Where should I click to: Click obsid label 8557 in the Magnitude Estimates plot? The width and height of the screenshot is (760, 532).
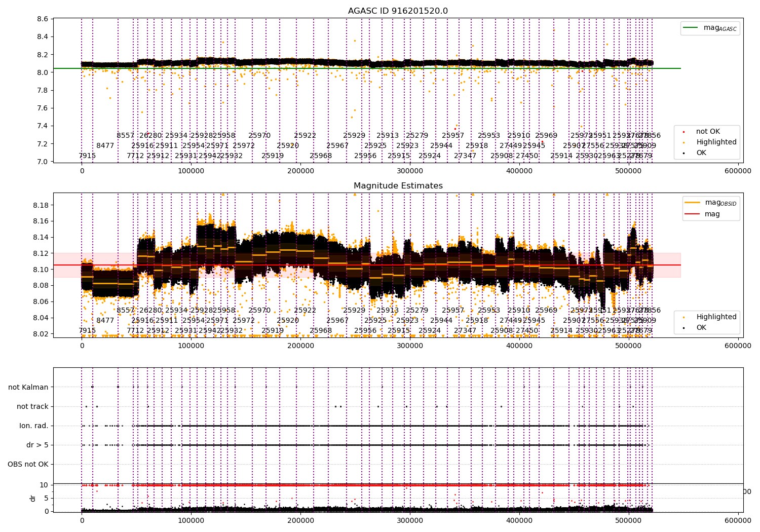[126, 311]
